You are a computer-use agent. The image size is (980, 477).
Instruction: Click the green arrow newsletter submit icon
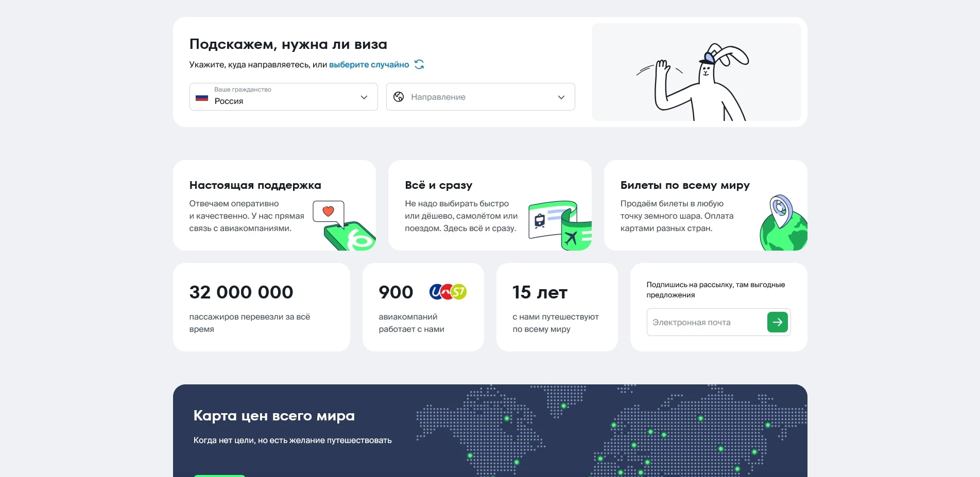pos(778,322)
